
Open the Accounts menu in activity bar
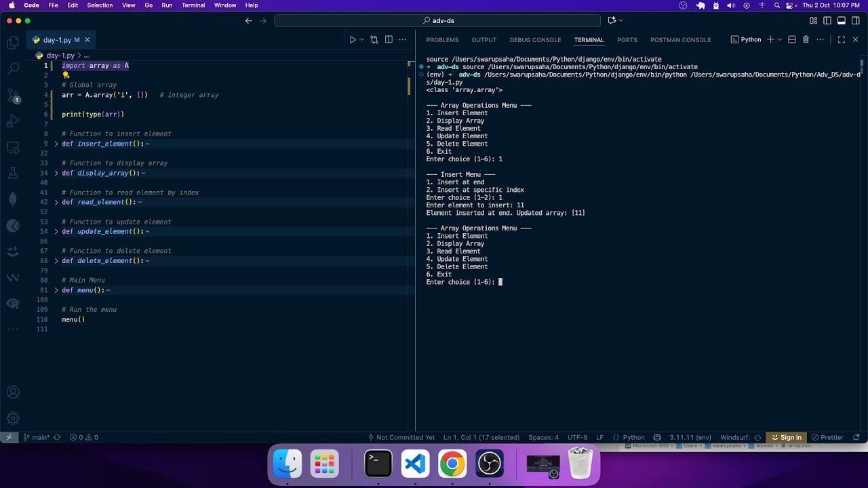(13, 392)
